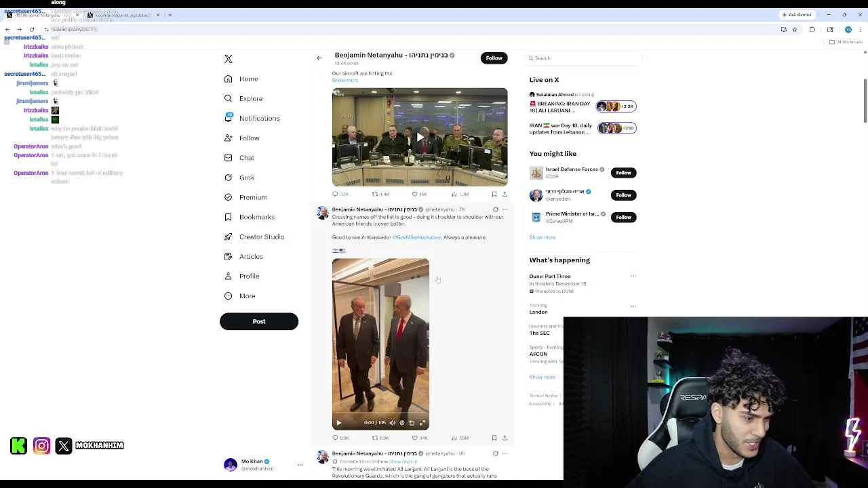Click the page vertical scrollbar
868x488 pixels.
click(x=865, y=102)
